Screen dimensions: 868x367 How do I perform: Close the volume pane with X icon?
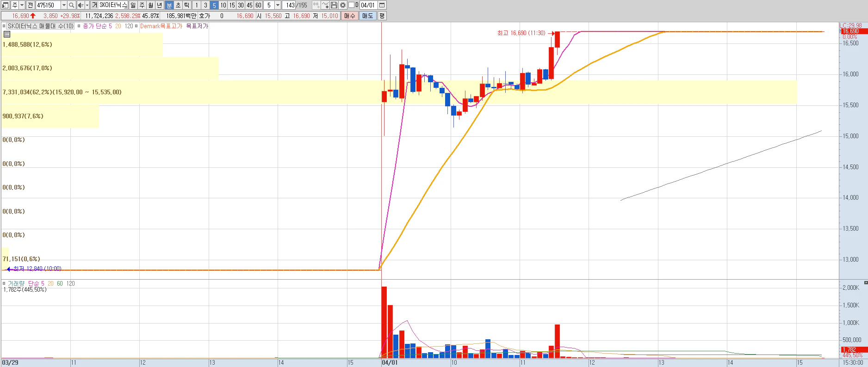coord(866,282)
